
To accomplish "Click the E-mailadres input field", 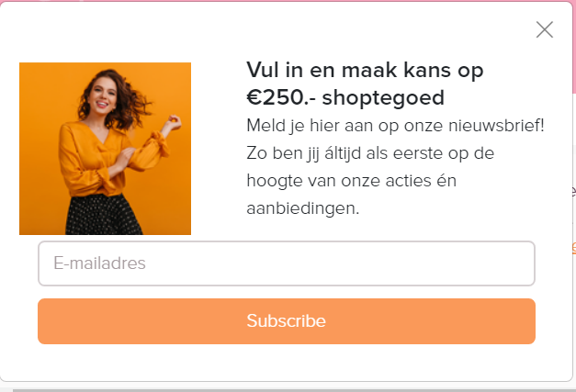I will [287, 263].
